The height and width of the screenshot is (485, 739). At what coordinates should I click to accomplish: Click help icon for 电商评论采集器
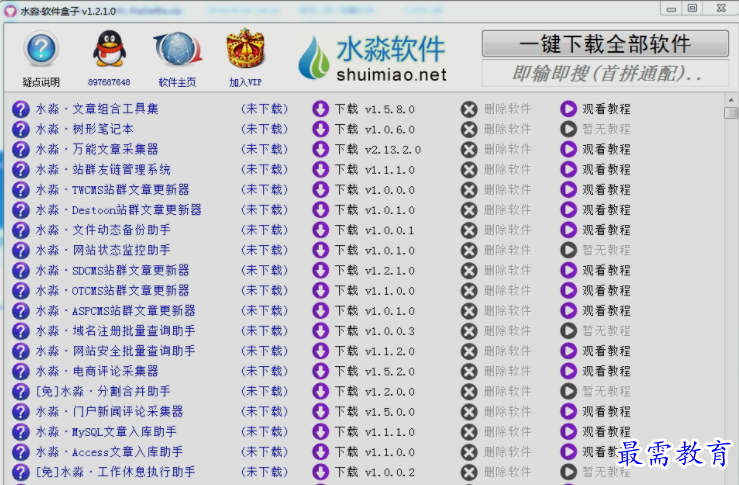tap(21, 371)
